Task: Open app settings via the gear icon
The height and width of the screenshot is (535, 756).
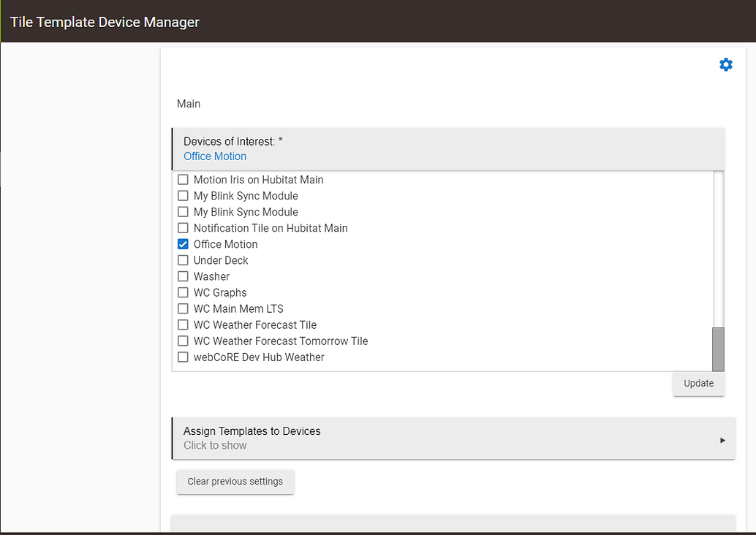Action: pos(725,64)
